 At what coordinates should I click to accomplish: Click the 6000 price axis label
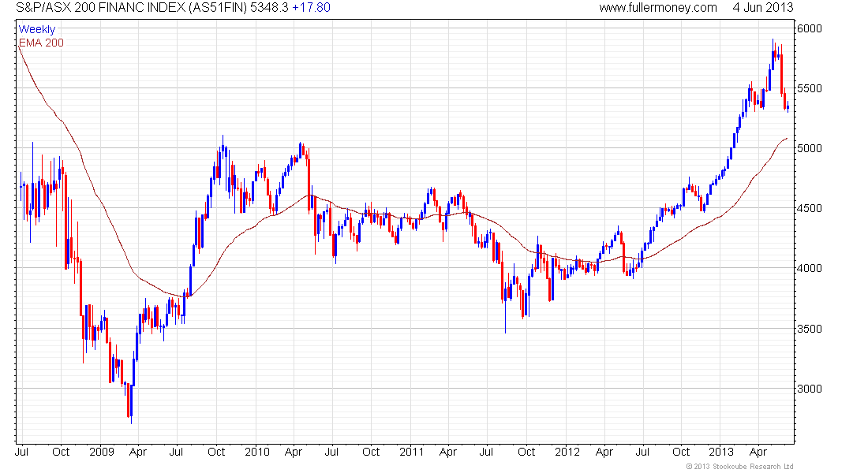[810, 28]
